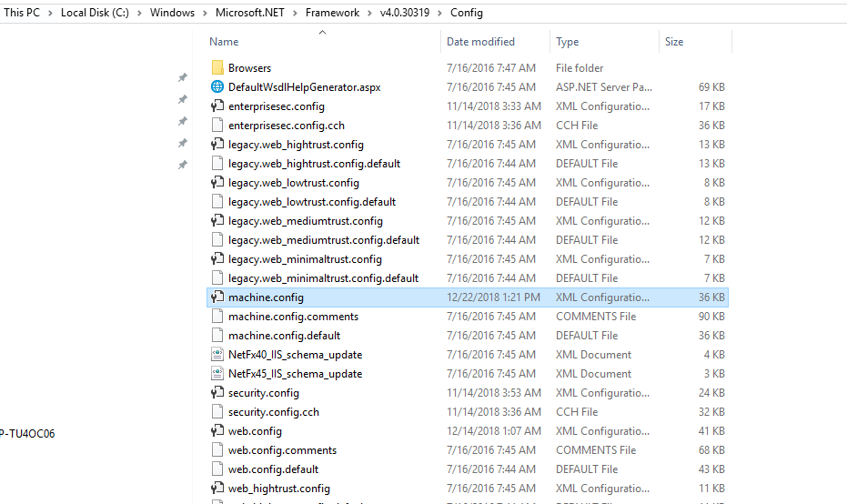Navigate to v4.0.30319 in breadcrumb
This screenshot has height=504, width=847.
pyautogui.click(x=405, y=13)
